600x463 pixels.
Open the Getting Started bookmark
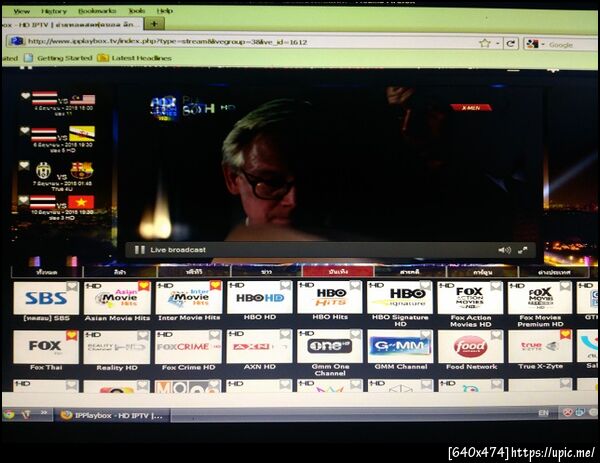pos(59,58)
